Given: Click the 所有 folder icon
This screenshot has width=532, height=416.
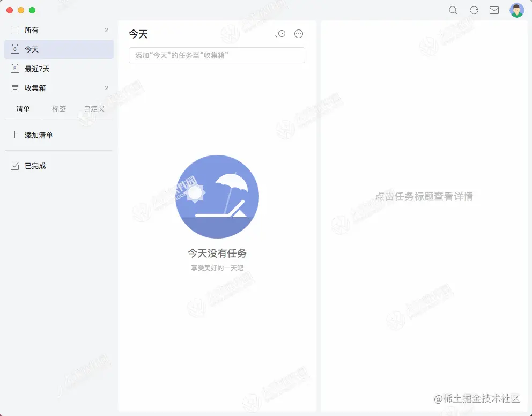Looking at the screenshot, I should 15,30.
